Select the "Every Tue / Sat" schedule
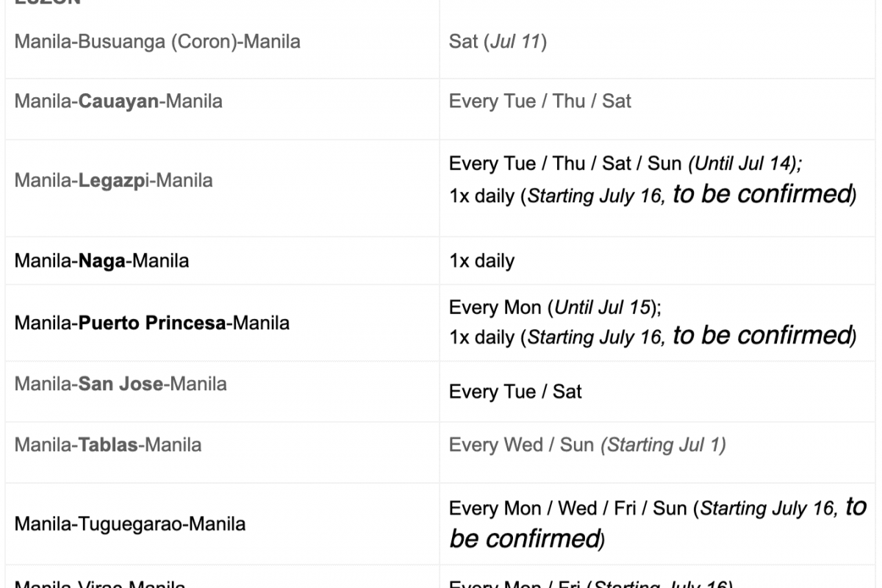The image size is (882, 588). click(514, 391)
